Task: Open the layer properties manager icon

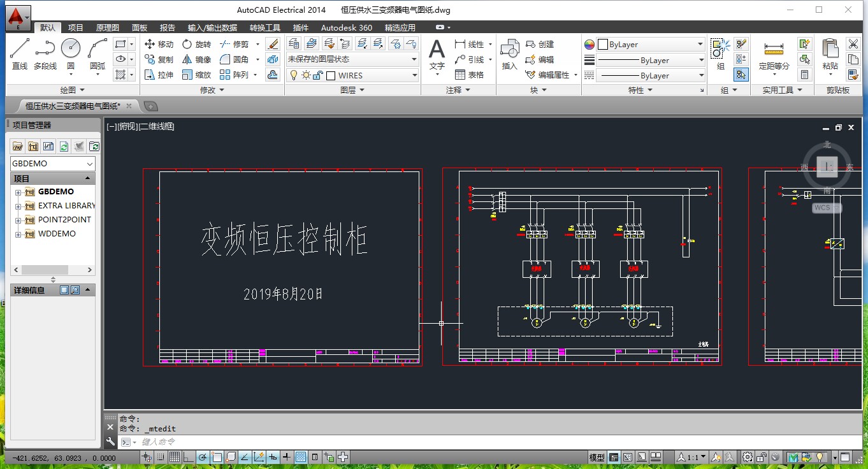Action: 294,43
